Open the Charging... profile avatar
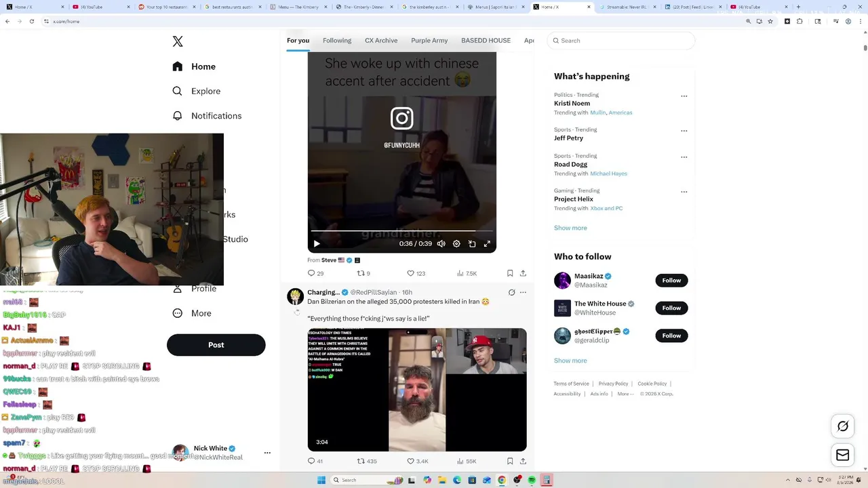 [295, 296]
